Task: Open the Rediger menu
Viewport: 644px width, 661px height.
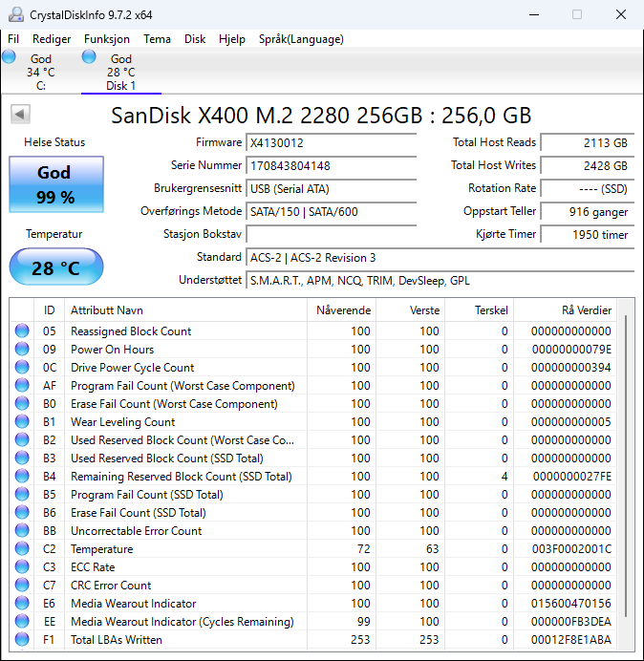Action: click(x=52, y=39)
